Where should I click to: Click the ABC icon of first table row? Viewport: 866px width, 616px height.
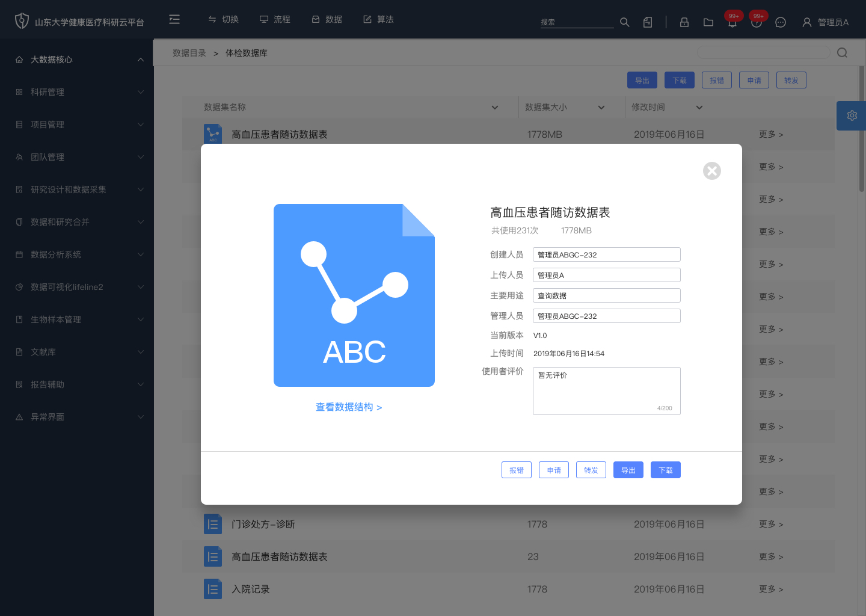tap(213, 134)
